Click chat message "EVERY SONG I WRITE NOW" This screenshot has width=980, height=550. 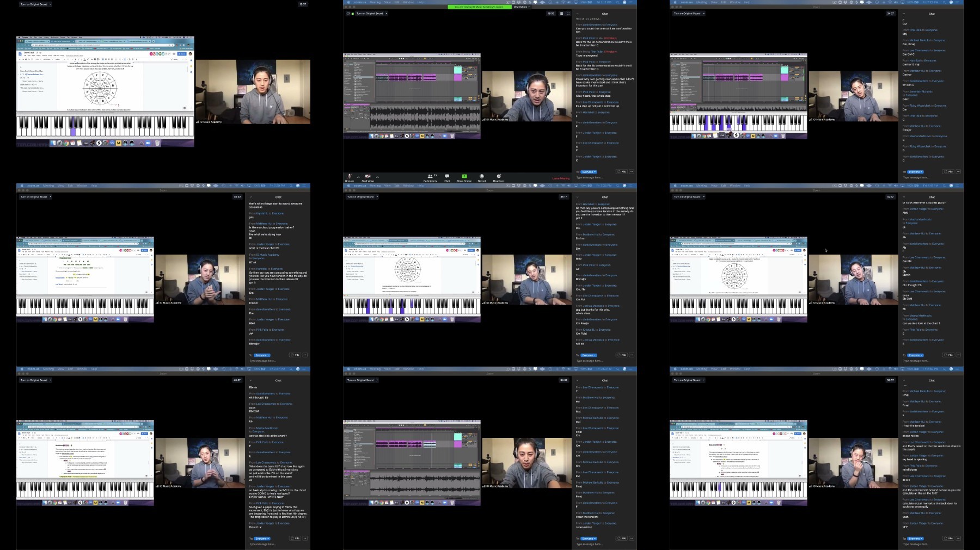(266, 497)
